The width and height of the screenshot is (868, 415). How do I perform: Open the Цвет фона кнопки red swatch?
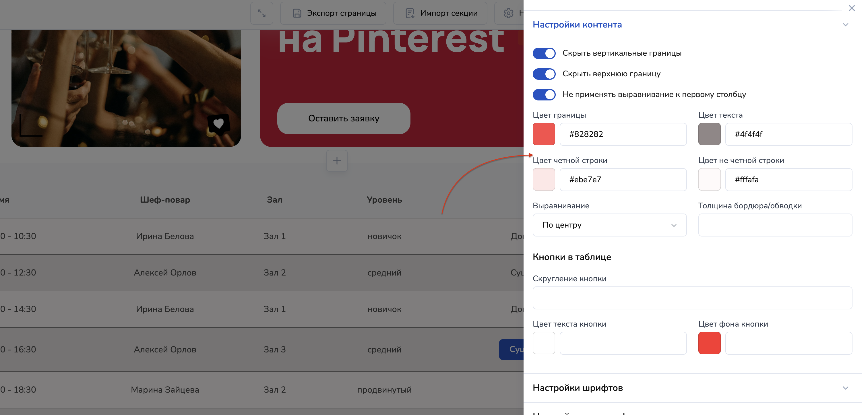pos(709,343)
